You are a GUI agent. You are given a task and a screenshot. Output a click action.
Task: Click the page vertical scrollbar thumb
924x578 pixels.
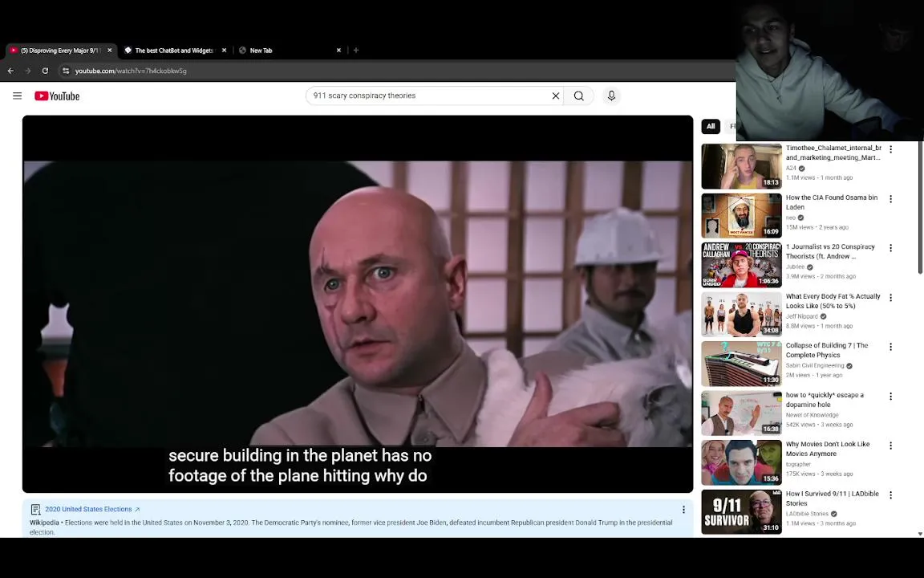click(920, 207)
